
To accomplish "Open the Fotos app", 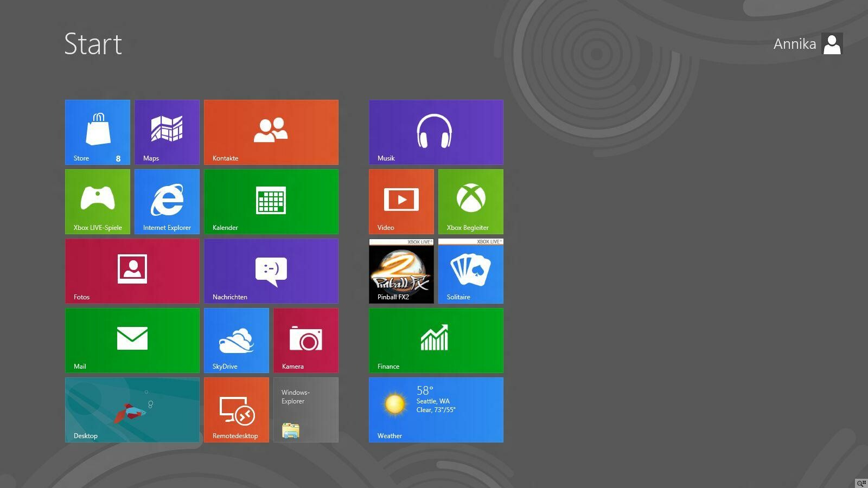I will (132, 271).
